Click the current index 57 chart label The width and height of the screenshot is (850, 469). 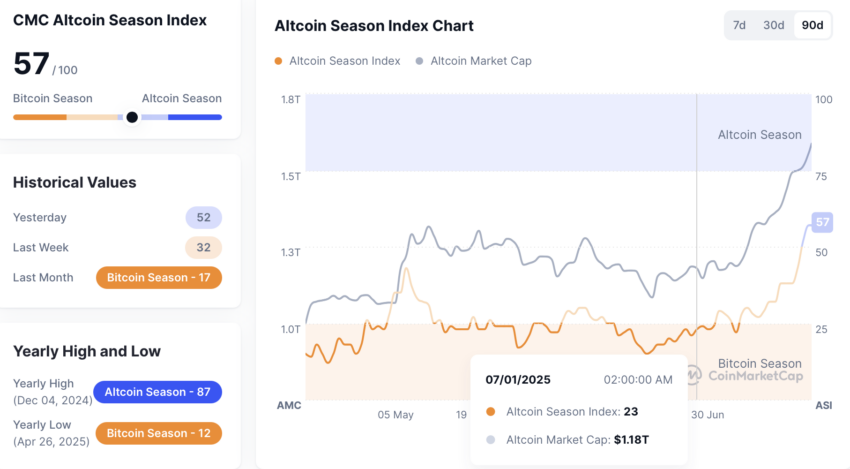tap(822, 222)
